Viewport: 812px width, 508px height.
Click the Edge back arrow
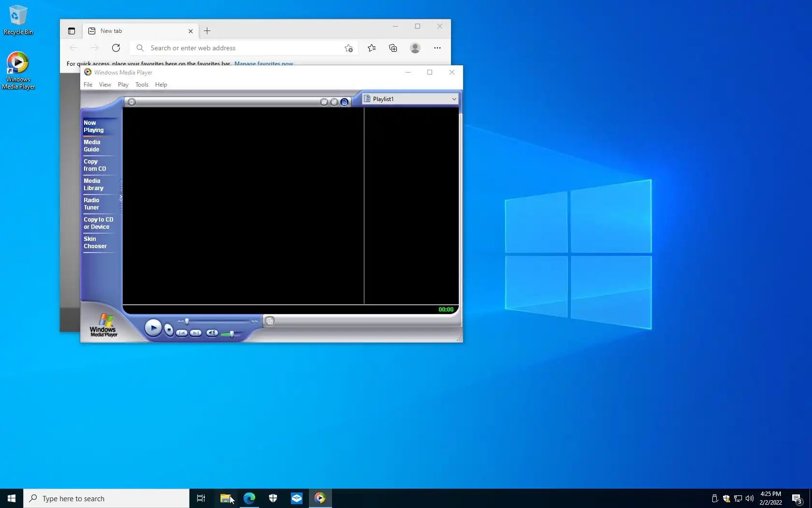click(x=73, y=48)
